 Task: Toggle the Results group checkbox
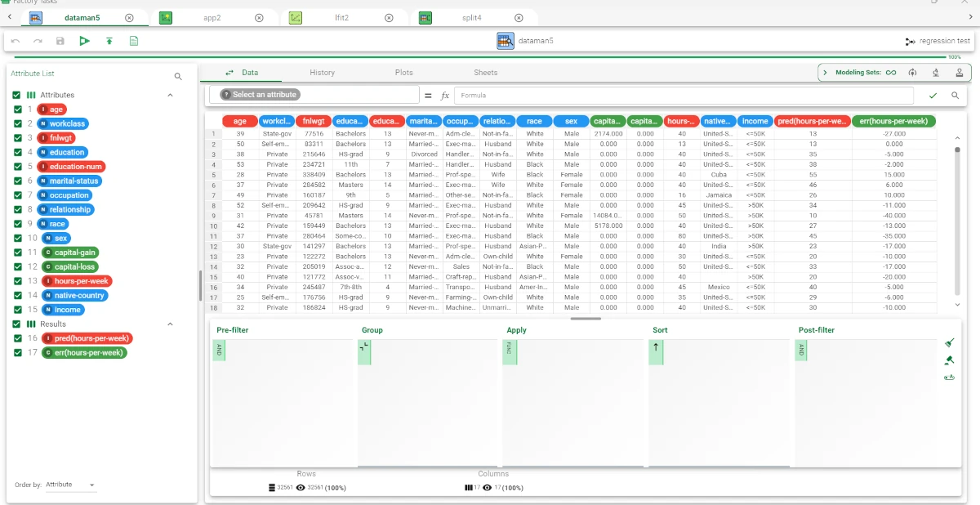(17, 324)
